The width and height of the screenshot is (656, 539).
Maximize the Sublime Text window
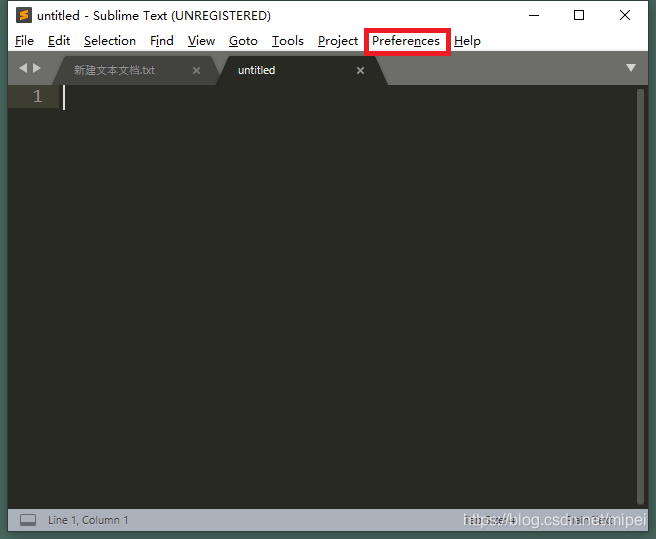[x=579, y=15]
